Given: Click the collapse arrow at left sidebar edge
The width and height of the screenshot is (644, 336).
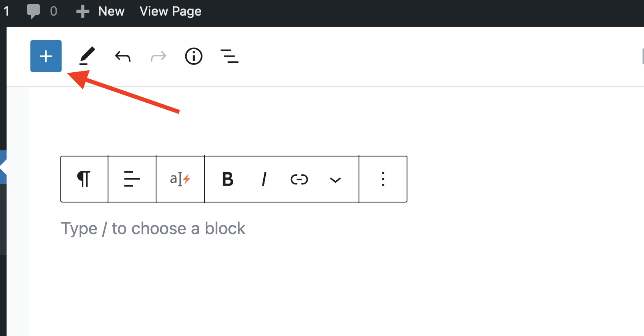Looking at the screenshot, I should 3,167.
